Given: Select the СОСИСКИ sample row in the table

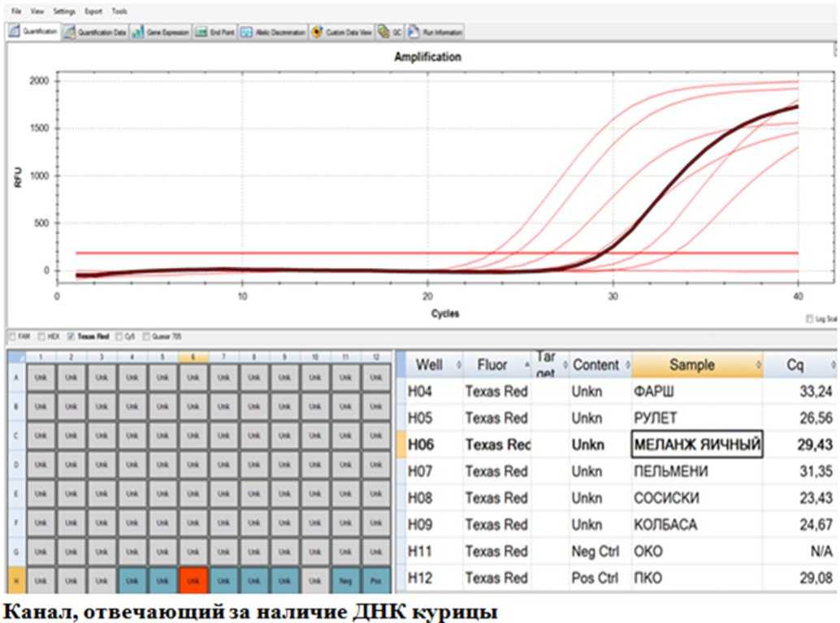Looking at the screenshot, I should tap(665, 498).
